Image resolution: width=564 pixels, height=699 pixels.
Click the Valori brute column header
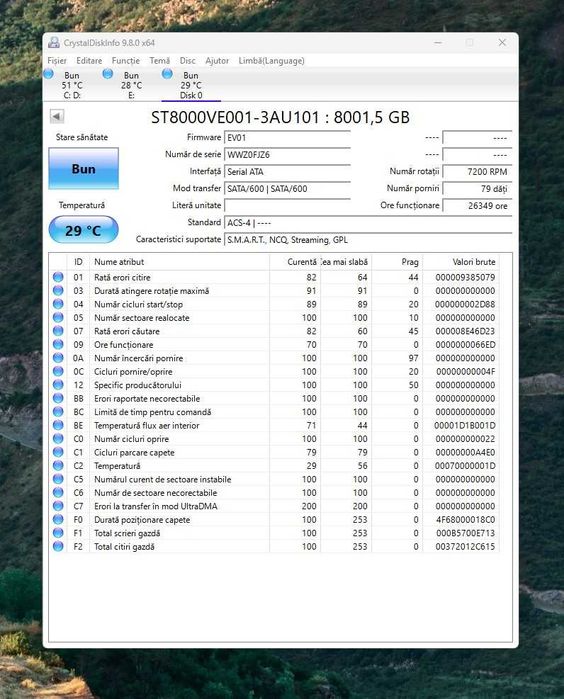461,262
